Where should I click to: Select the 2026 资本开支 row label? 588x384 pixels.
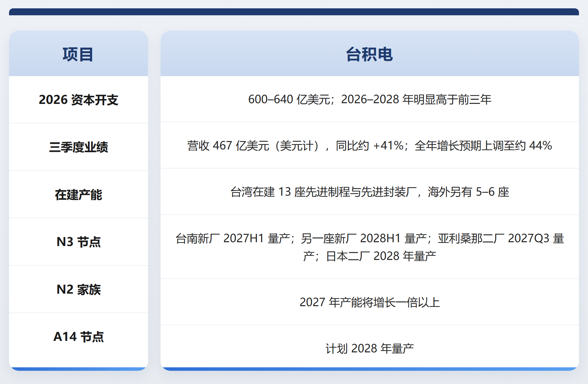[x=78, y=100]
